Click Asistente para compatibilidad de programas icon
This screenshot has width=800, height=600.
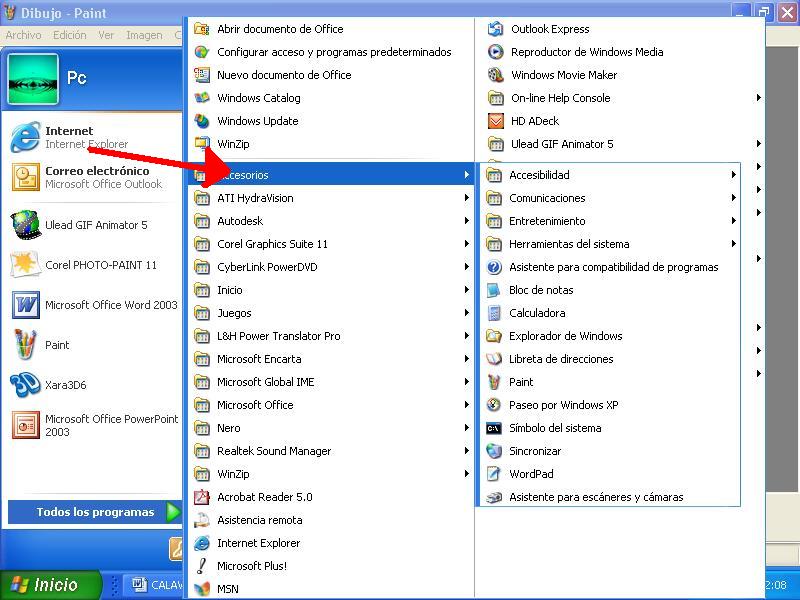[494, 267]
